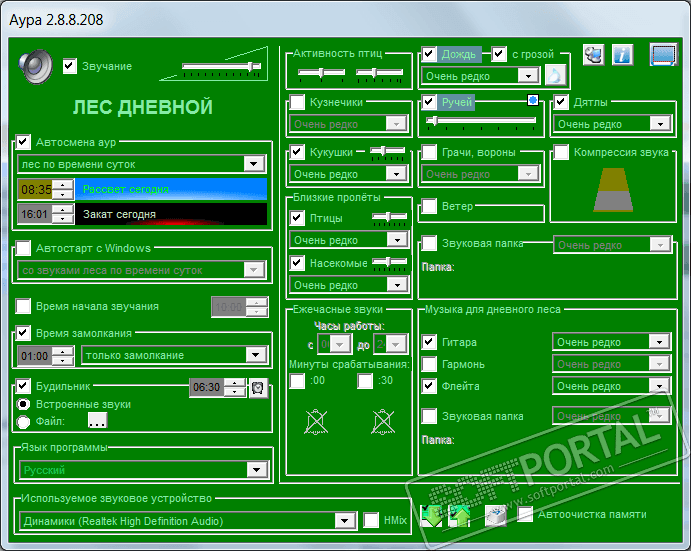Click the water drop icon beside rain dropdown

(x=555, y=75)
